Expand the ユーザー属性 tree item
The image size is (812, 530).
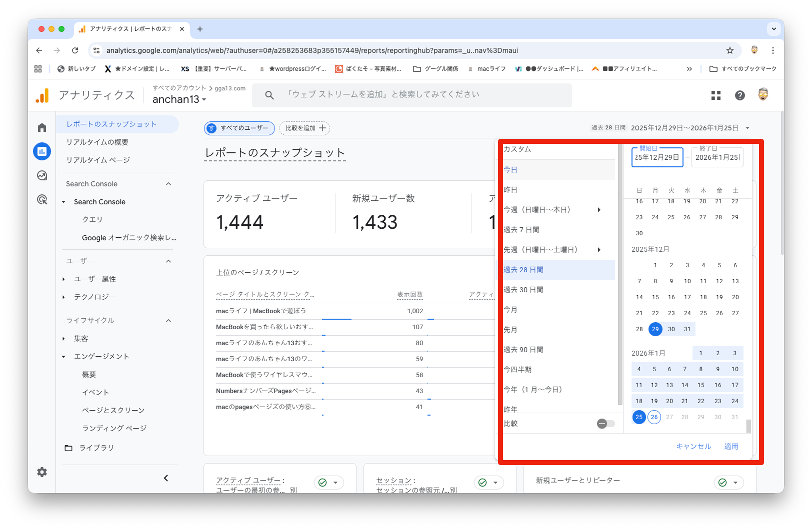click(64, 279)
